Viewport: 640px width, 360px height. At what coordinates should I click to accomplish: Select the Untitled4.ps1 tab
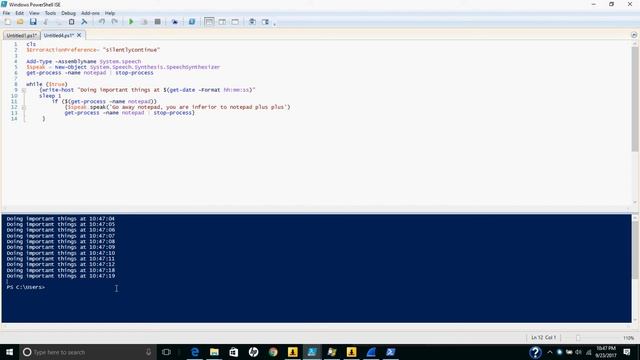point(59,36)
